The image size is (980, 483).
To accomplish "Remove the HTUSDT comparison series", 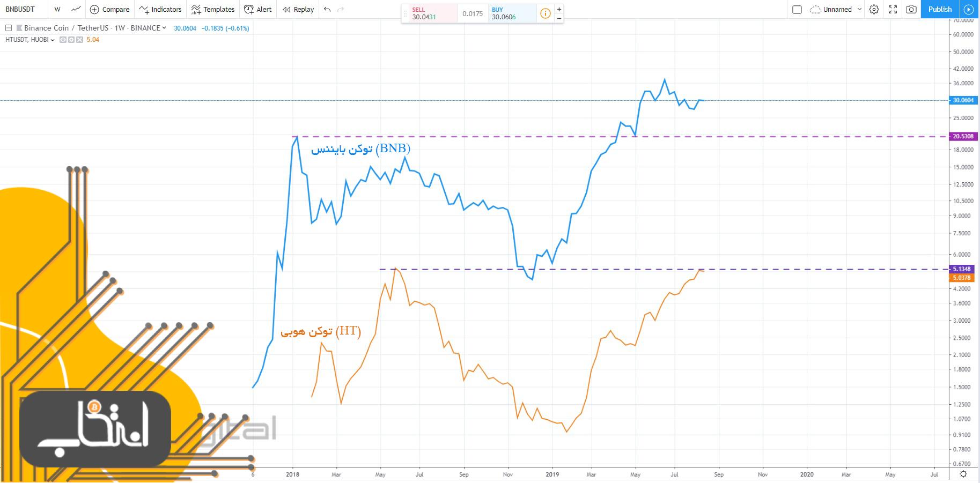I will [79, 40].
